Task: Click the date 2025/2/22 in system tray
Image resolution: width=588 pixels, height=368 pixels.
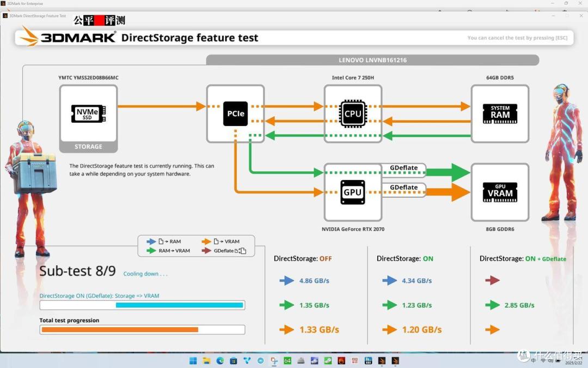Action: [574, 363]
